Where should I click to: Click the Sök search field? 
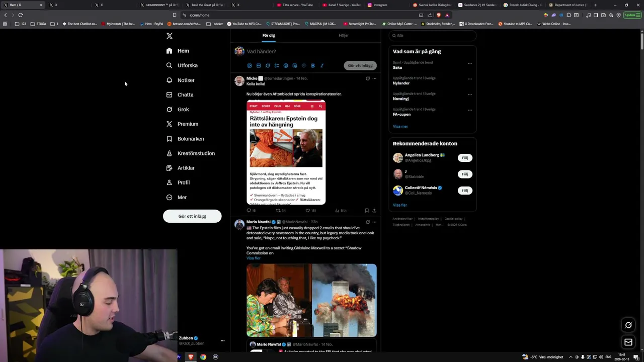click(432, 36)
